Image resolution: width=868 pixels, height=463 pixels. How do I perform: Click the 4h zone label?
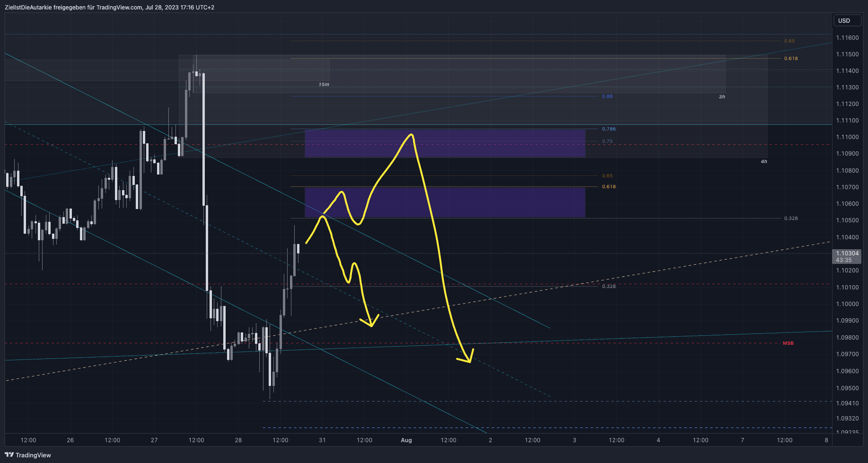tap(764, 162)
